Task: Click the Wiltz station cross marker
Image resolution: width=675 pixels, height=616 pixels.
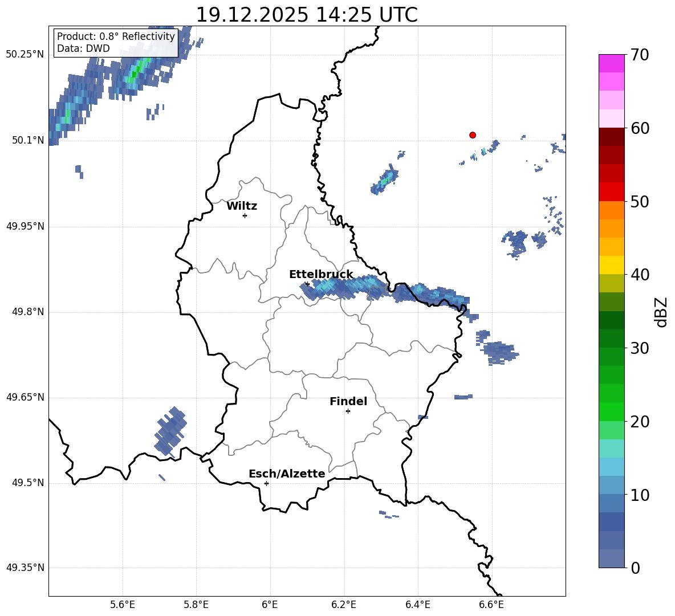Action: pyautogui.click(x=245, y=215)
